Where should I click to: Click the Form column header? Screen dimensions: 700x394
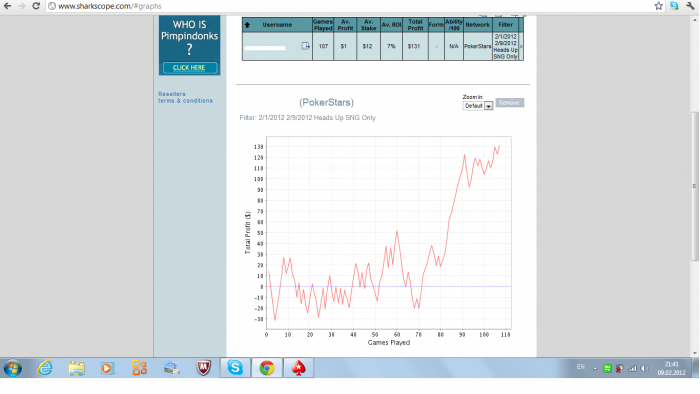436,25
